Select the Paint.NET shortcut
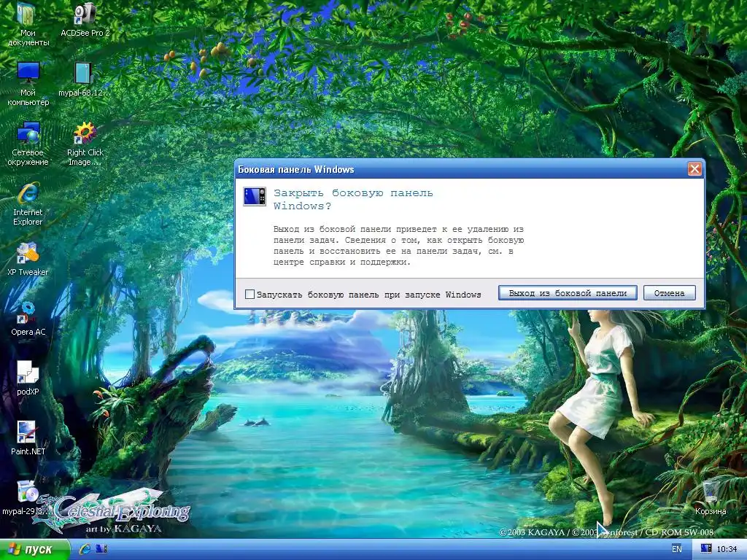The height and width of the screenshot is (560, 747). click(28, 438)
